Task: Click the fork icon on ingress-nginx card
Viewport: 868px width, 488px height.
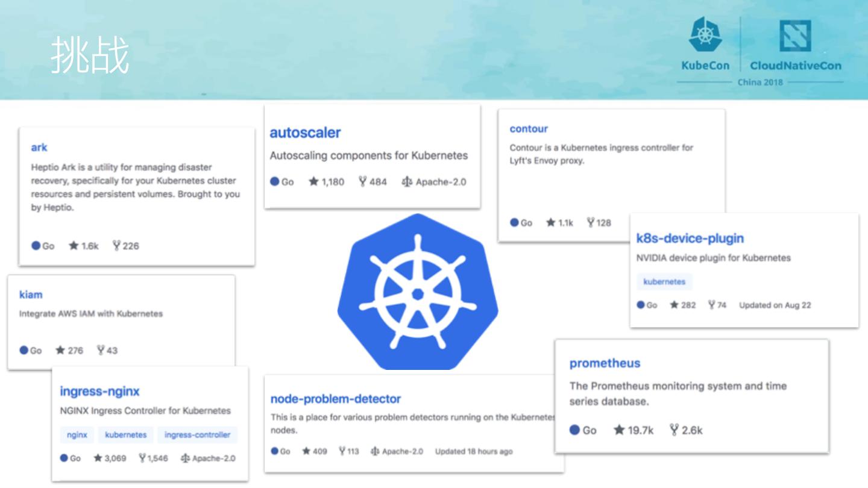Action: pos(142,458)
